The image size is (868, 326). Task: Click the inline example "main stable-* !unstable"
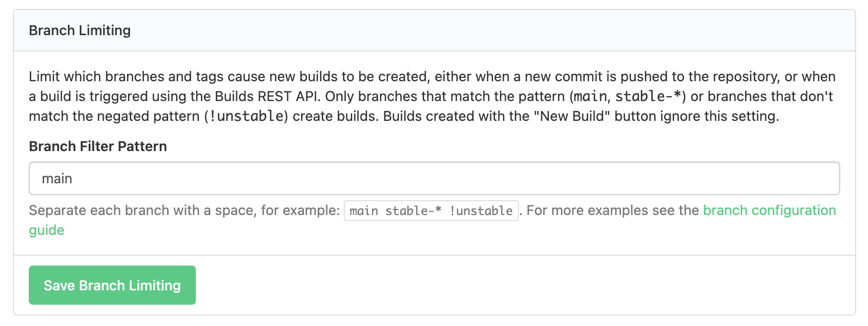pos(431,210)
